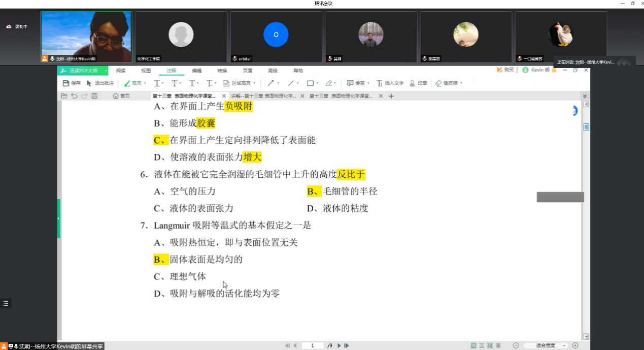Click 退出批注 to exit annotation
The image size is (644, 350).
(100, 83)
